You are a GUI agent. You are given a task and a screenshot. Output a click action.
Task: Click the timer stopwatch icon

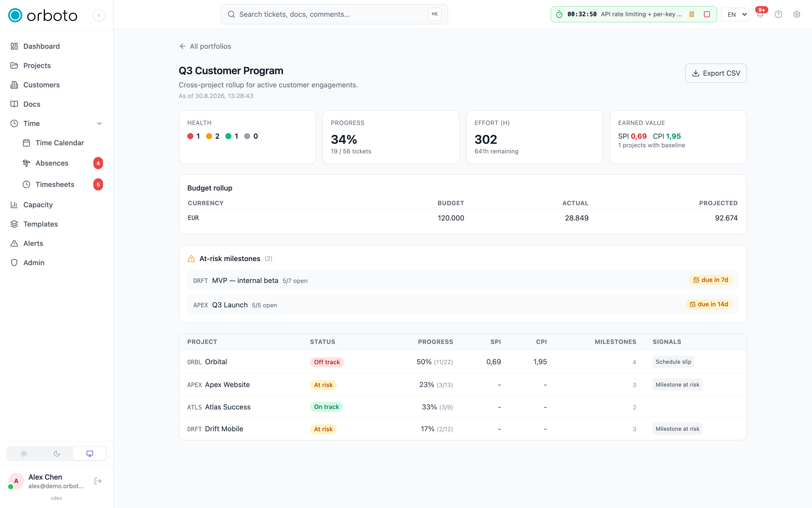(x=559, y=14)
